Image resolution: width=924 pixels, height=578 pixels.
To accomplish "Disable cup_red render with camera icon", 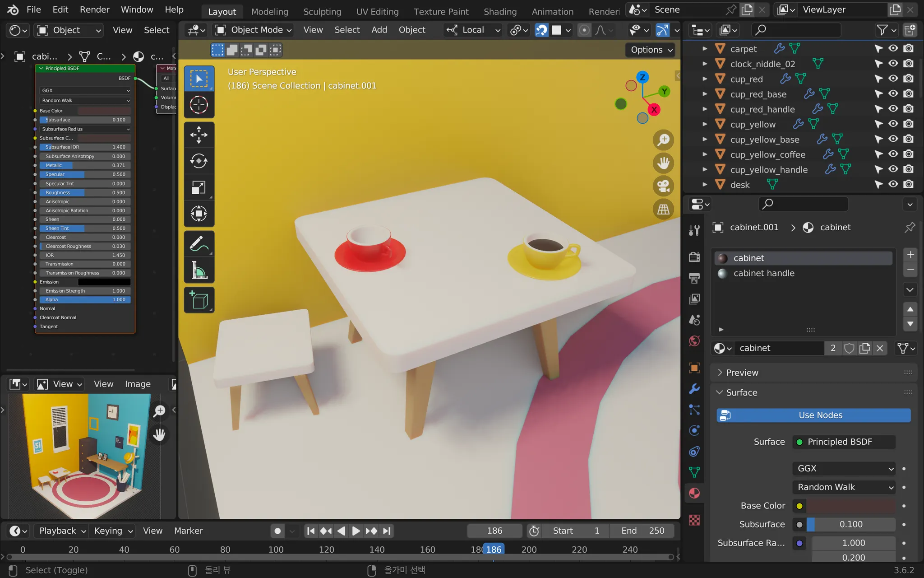I will tap(909, 79).
